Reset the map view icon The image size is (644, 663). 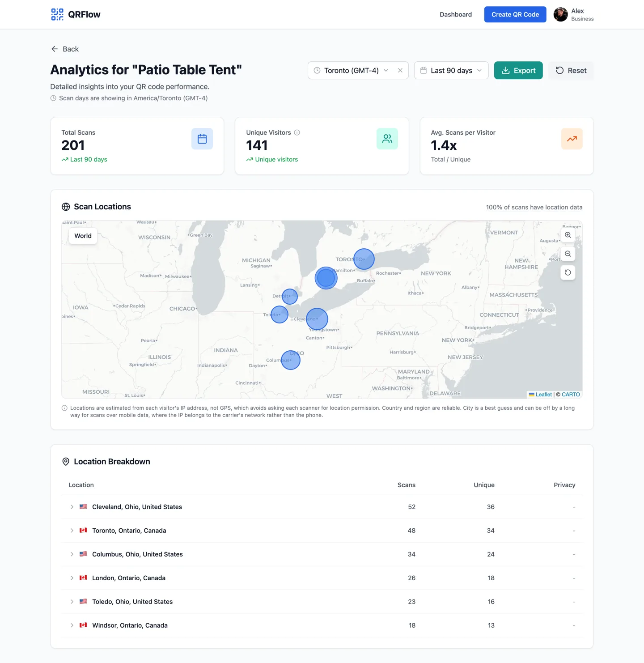568,272
